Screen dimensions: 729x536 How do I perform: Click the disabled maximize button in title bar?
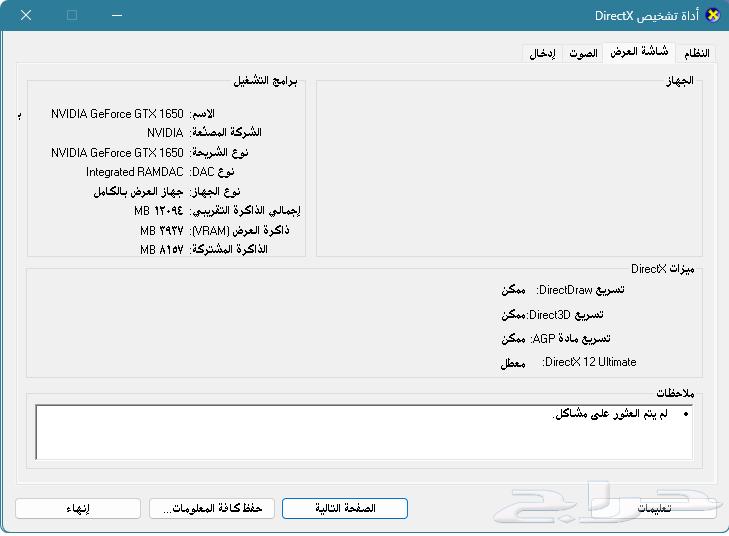point(72,15)
